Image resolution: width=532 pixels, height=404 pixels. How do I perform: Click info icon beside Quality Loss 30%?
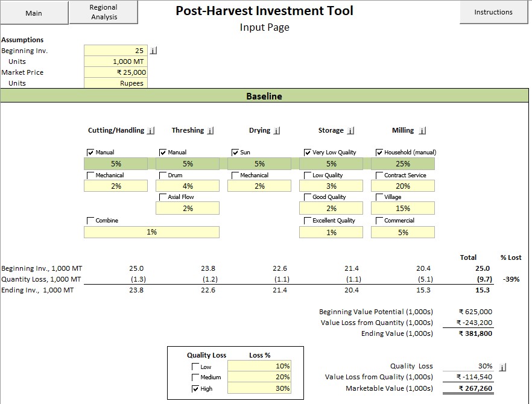[x=504, y=366]
